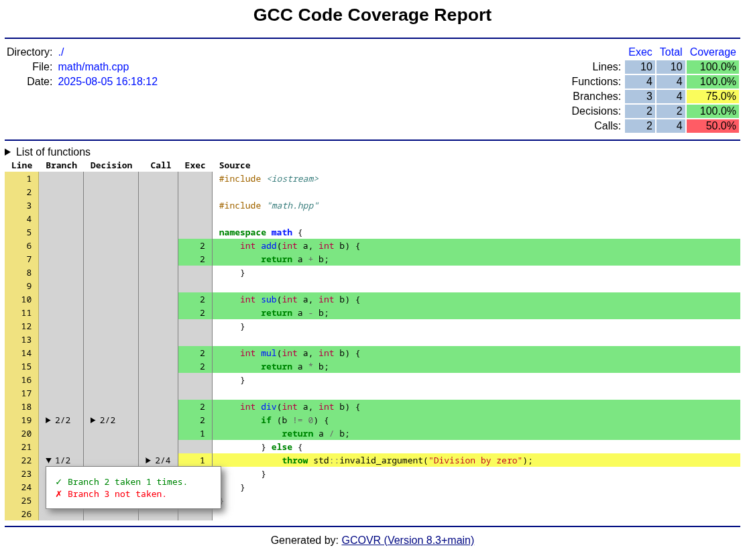Click the Coverage column header

[x=713, y=52]
